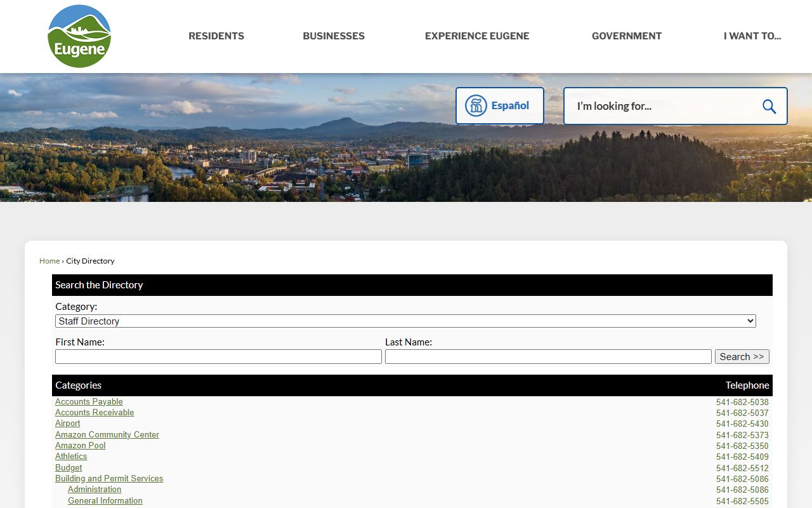This screenshot has width=812, height=508.
Task: Open the Athletics directory link
Action: pyautogui.click(x=71, y=457)
